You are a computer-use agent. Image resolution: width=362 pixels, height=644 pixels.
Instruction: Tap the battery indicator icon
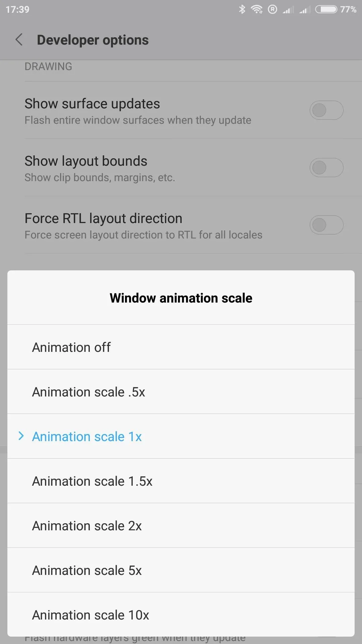pyautogui.click(x=326, y=9)
